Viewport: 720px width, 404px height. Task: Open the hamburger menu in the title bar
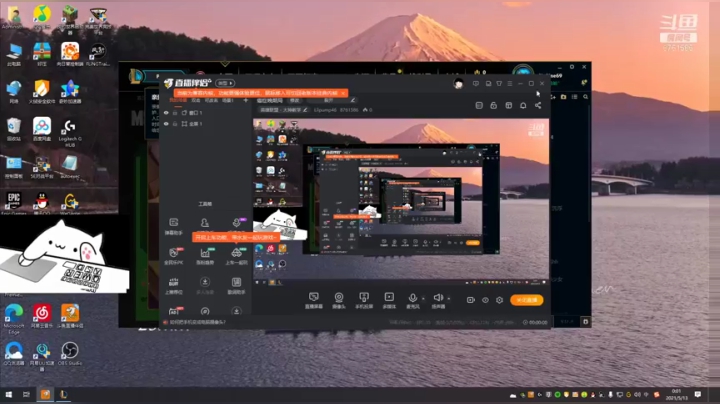point(510,84)
